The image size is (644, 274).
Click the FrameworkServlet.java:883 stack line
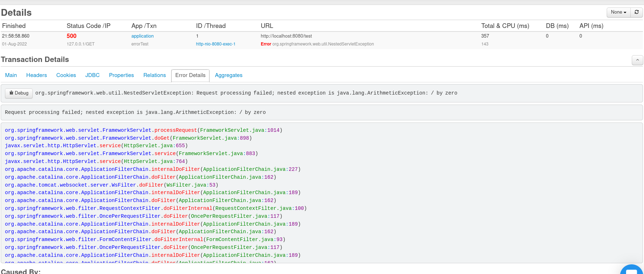131,154
